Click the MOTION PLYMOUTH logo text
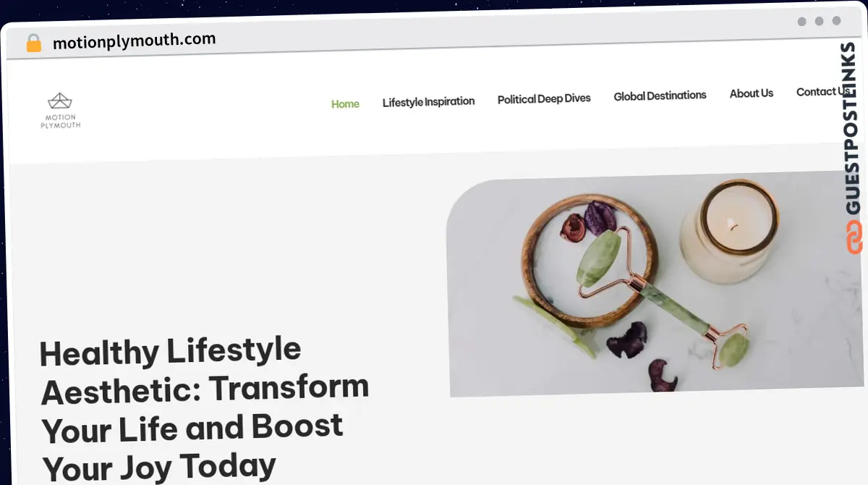Image resolution: width=868 pixels, height=485 pixels. [x=61, y=122]
